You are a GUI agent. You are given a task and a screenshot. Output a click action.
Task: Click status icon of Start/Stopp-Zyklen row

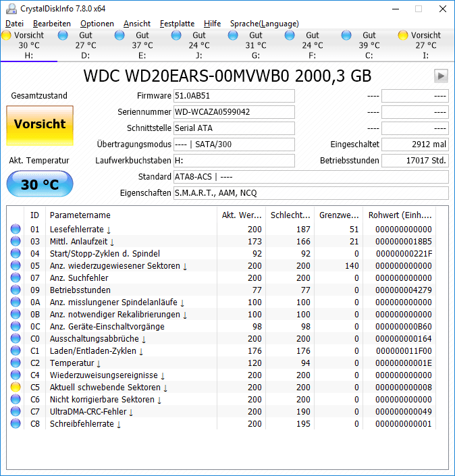click(16, 253)
